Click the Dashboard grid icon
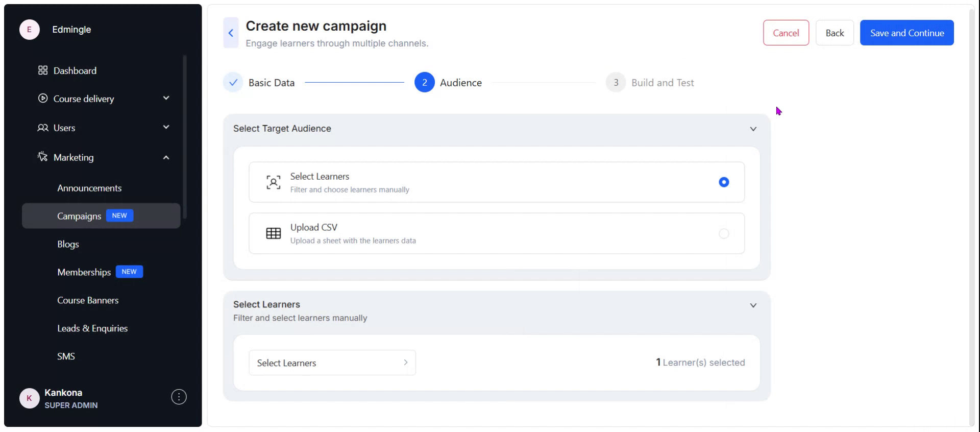Image resolution: width=980 pixels, height=432 pixels. (x=43, y=70)
